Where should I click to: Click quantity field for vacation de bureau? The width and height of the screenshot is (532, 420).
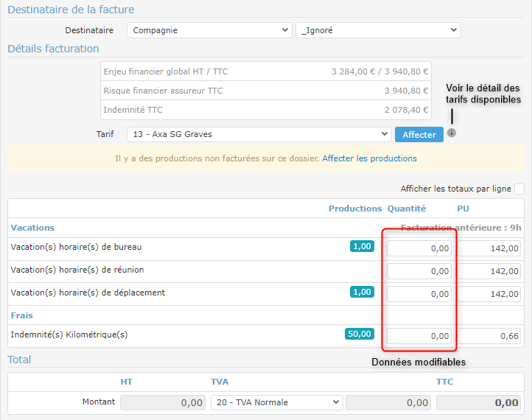coord(419,249)
